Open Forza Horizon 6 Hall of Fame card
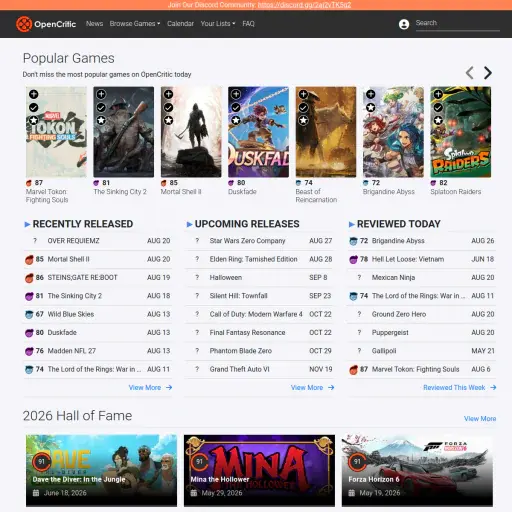The height and width of the screenshot is (512, 512). [x=417, y=470]
